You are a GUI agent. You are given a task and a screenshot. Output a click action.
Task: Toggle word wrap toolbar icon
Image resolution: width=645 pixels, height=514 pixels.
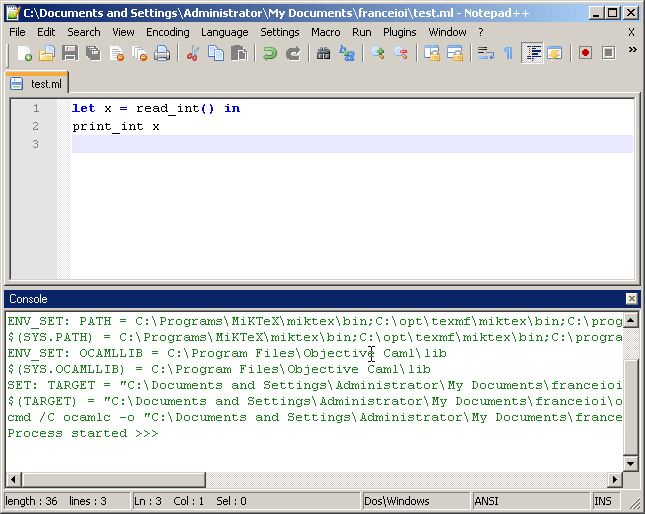pyautogui.click(x=485, y=53)
